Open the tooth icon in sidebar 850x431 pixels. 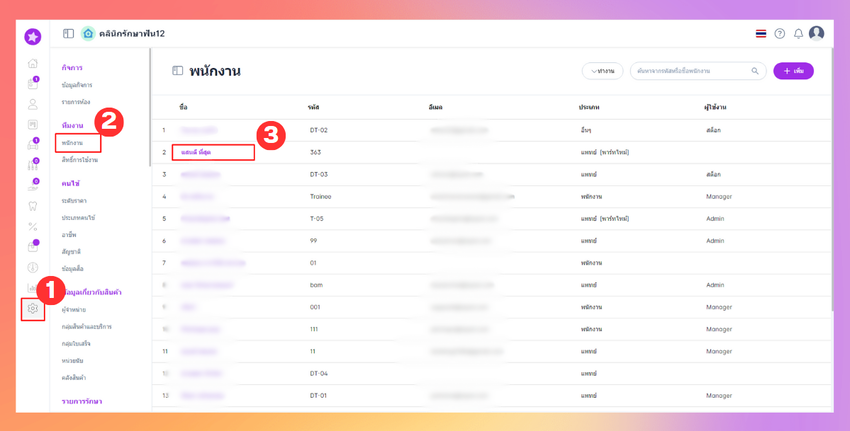point(33,206)
